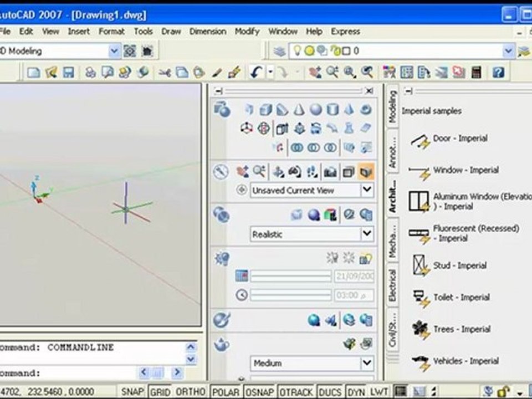
Task: Open the 3D Modeling workspace dropdown
Action: coord(114,51)
